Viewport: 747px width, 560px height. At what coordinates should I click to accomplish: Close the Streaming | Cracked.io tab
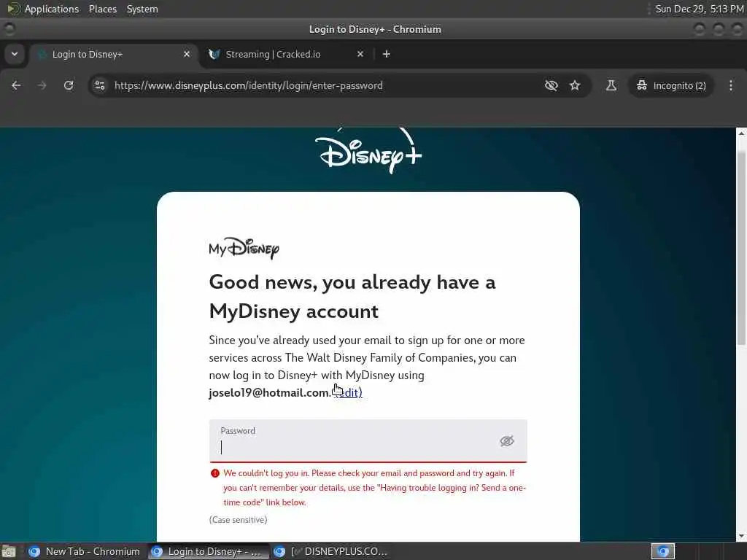coord(360,54)
